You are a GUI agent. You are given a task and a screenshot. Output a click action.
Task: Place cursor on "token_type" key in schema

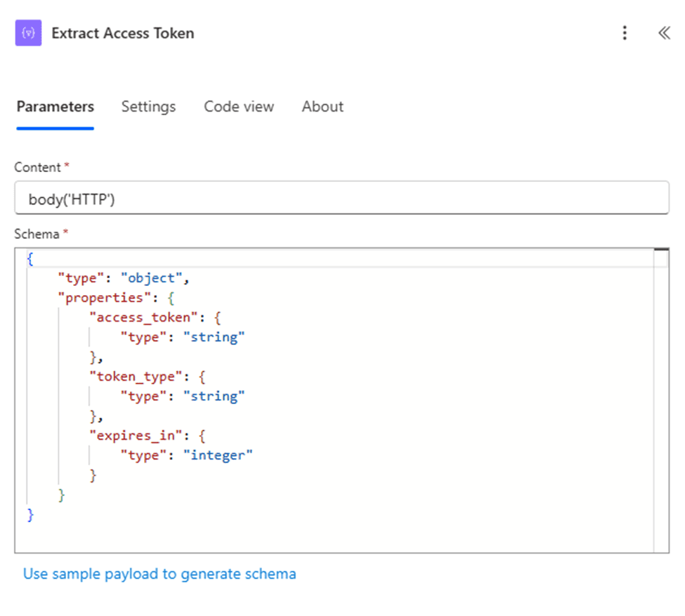point(135,376)
